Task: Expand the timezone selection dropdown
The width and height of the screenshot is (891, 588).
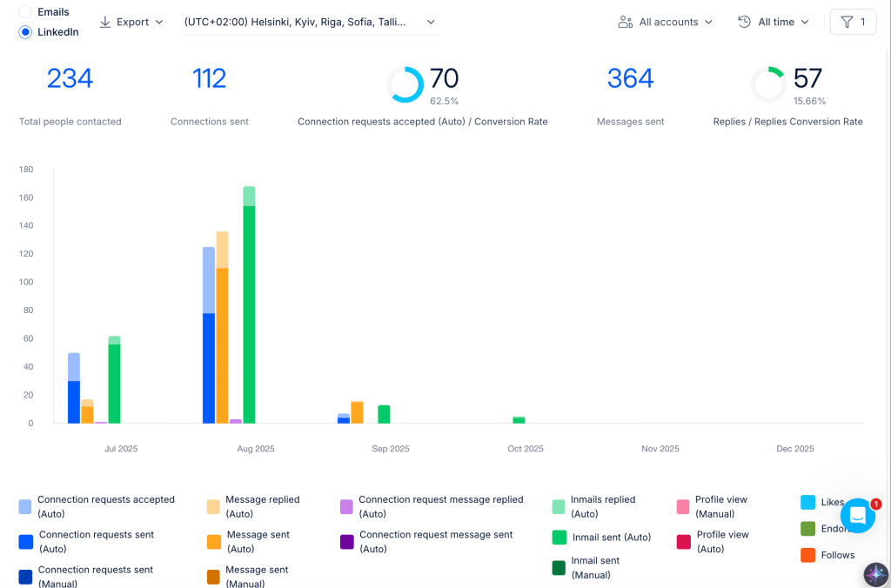Action: (x=312, y=22)
